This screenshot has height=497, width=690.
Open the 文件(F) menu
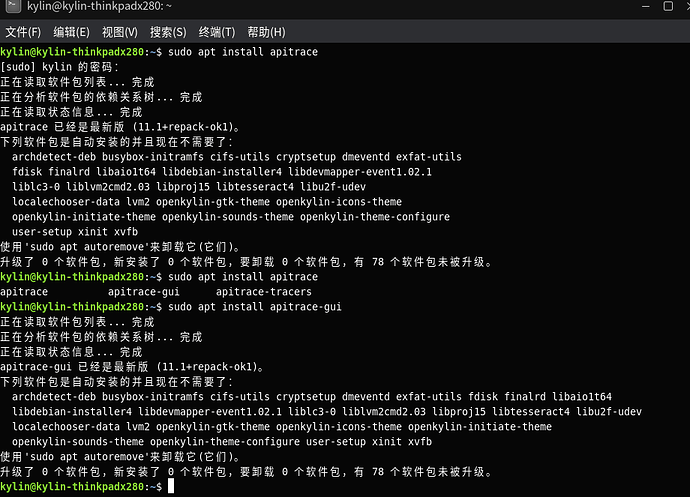(24, 33)
